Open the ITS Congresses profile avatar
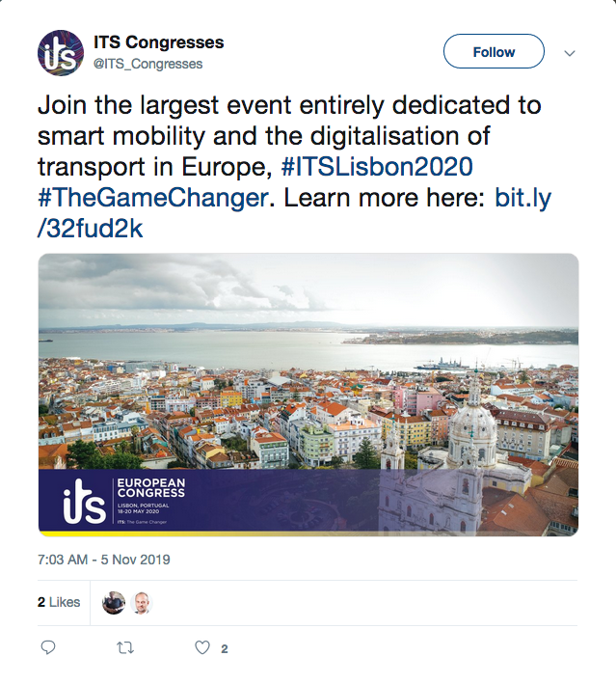616x684 pixels. (x=61, y=53)
